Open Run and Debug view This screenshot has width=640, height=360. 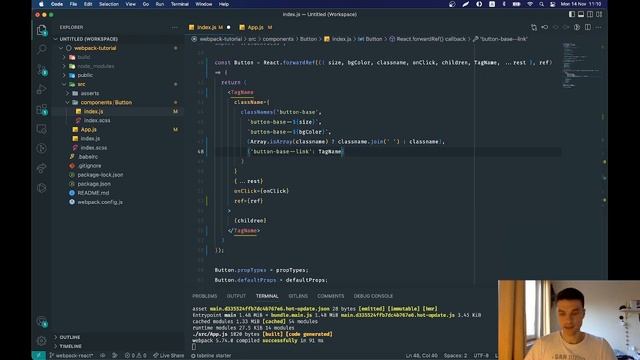tap(42, 89)
